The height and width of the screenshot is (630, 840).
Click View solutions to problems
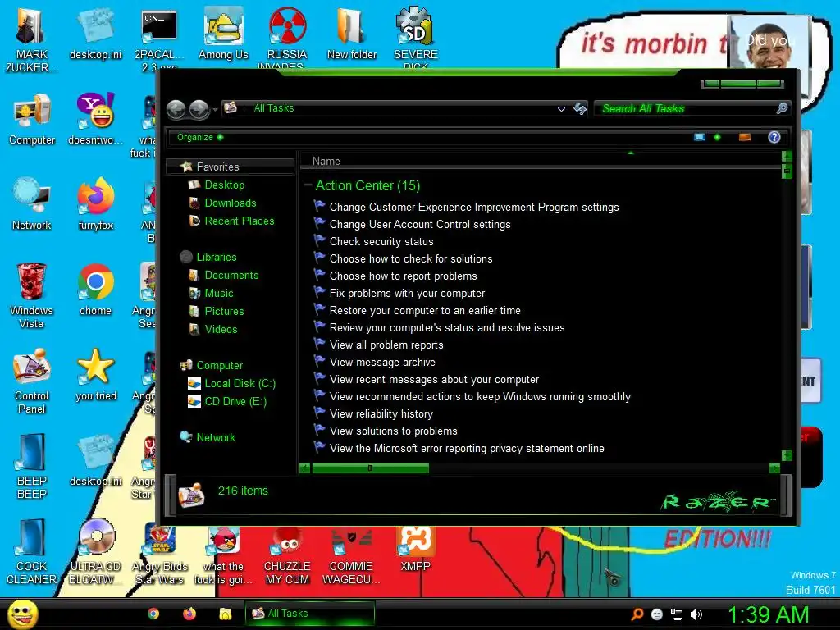pos(393,431)
